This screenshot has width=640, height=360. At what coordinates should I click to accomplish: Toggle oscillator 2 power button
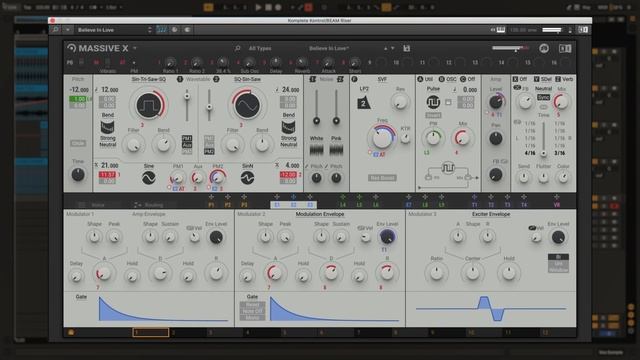[x=216, y=79]
